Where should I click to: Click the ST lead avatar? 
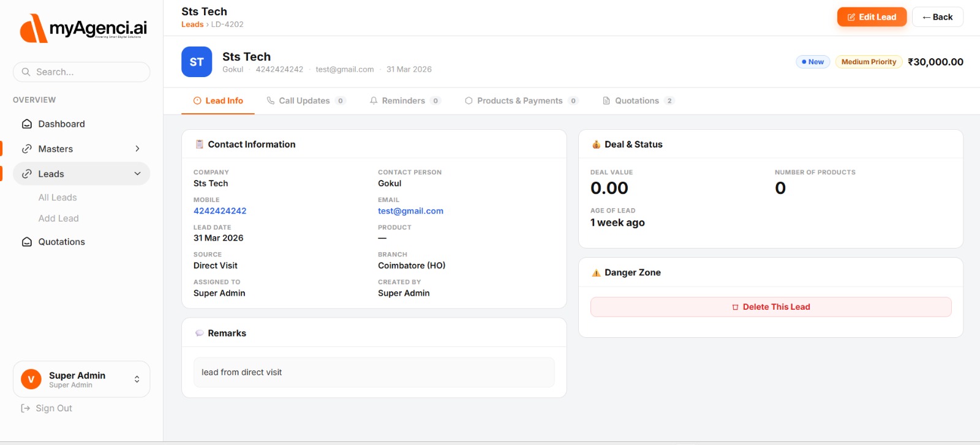tap(197, 62)
